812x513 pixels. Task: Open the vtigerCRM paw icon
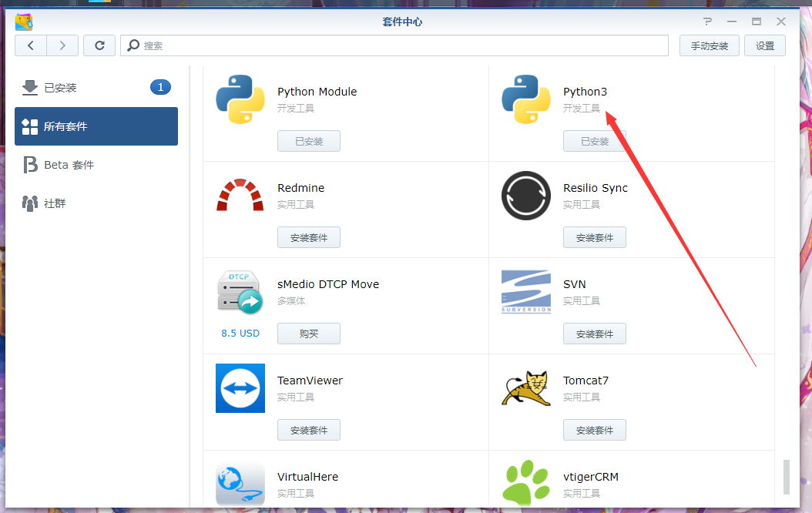coord(525,482)
